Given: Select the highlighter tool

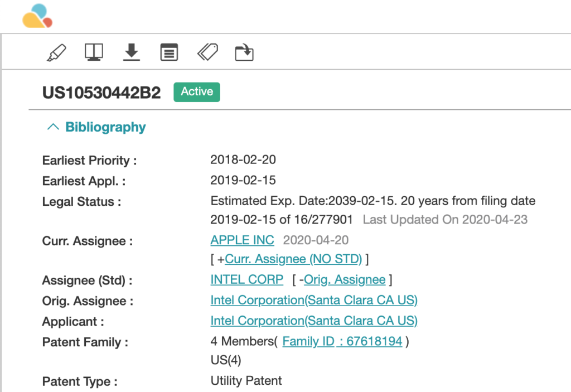Looking at the screenshot, I should tap(56, 52).
